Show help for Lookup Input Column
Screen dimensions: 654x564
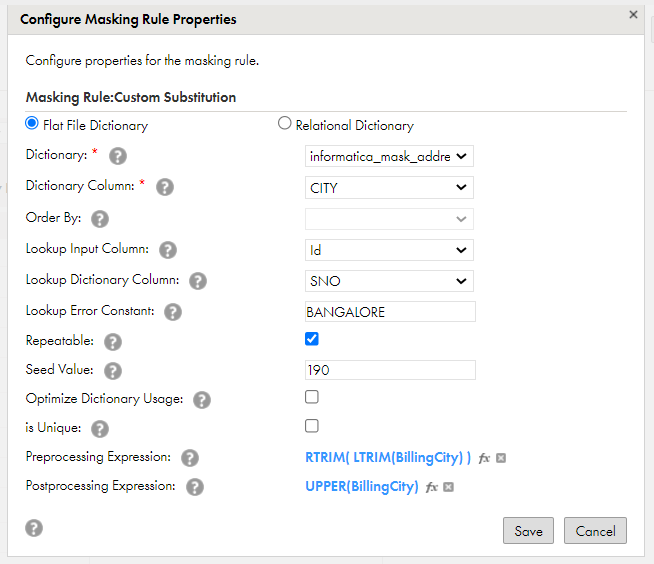[168, 250]
